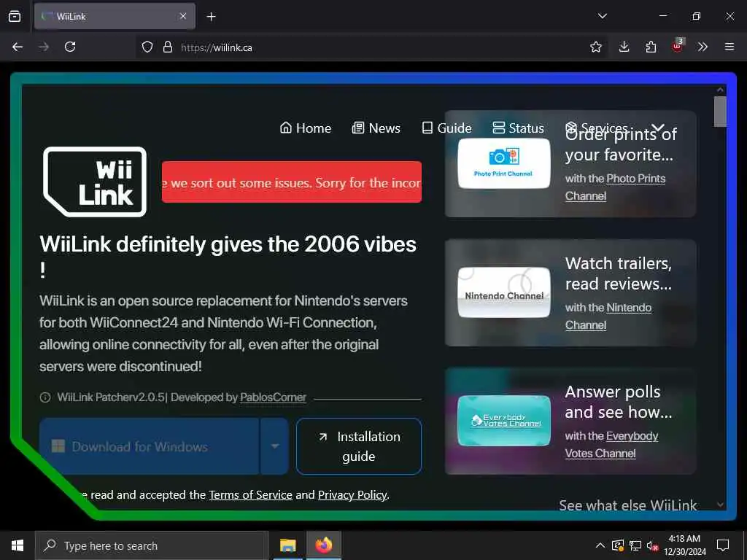747x560 pixels.
Task: Open the Photo Prints Channel link
Action: (615, 187)
